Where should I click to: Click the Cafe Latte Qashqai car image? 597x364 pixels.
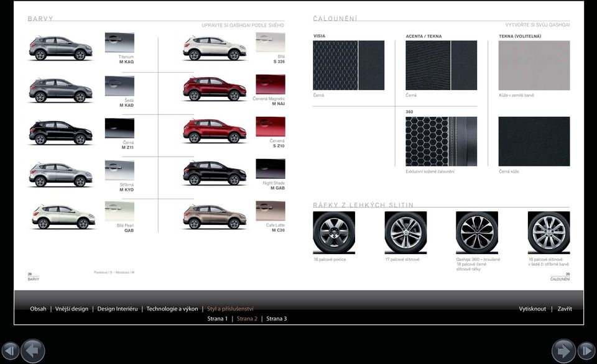click(215, 217)
